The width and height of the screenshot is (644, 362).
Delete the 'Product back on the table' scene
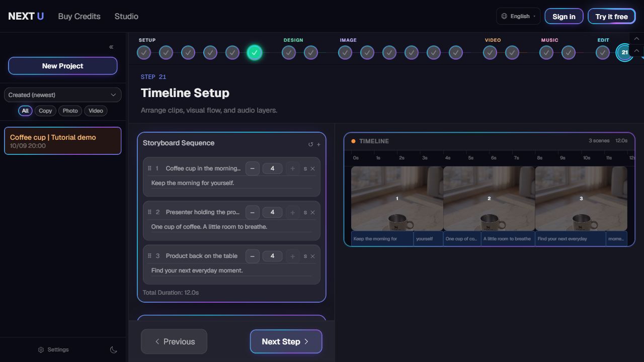pyautogui.click(x=312, y=256)
